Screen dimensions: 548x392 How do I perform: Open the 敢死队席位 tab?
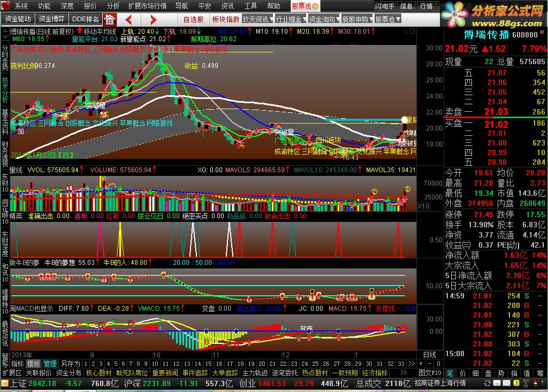click(132, 373)
